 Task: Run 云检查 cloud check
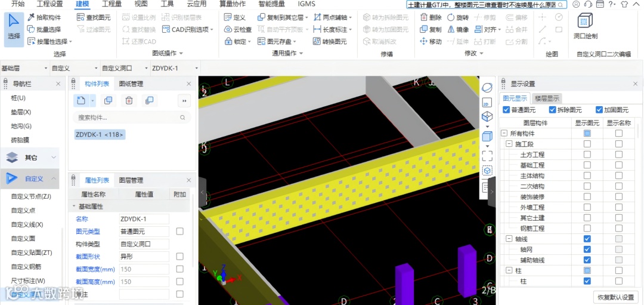tap(238, 29)
